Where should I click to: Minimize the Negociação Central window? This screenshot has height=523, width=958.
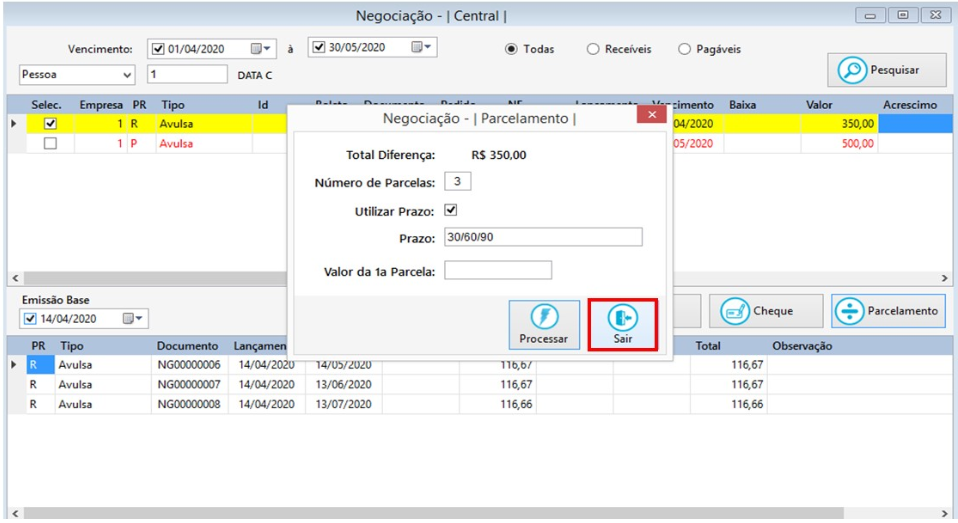pyautogui.click(x=870, y=15)
